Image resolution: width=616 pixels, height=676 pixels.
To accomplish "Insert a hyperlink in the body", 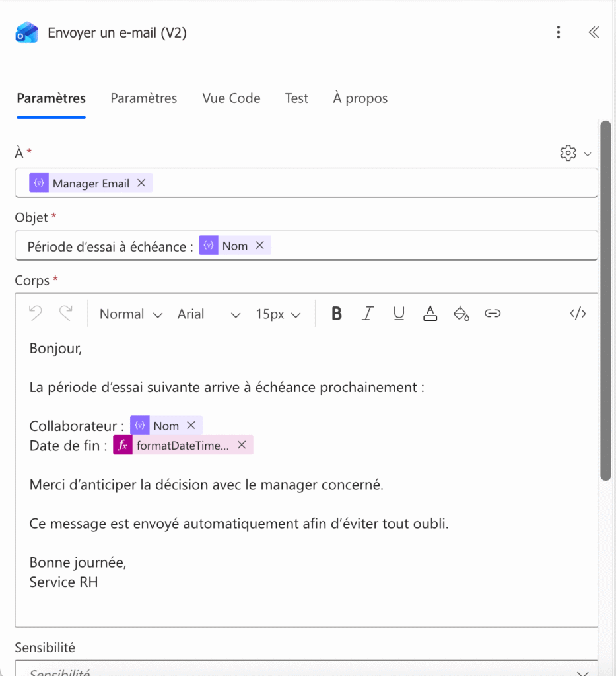I will point(493,314).
